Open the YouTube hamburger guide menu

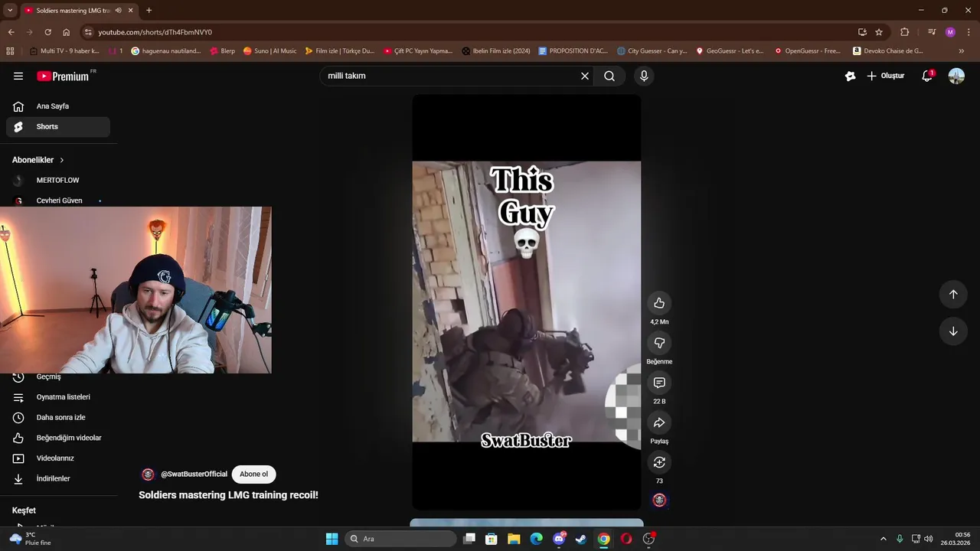pyautogui.click(x=18, y=76)
